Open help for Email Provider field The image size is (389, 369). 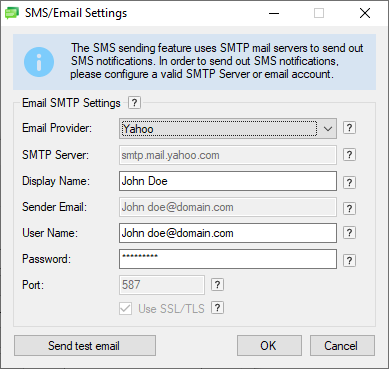pyautogui.click(x=349, y=128)
